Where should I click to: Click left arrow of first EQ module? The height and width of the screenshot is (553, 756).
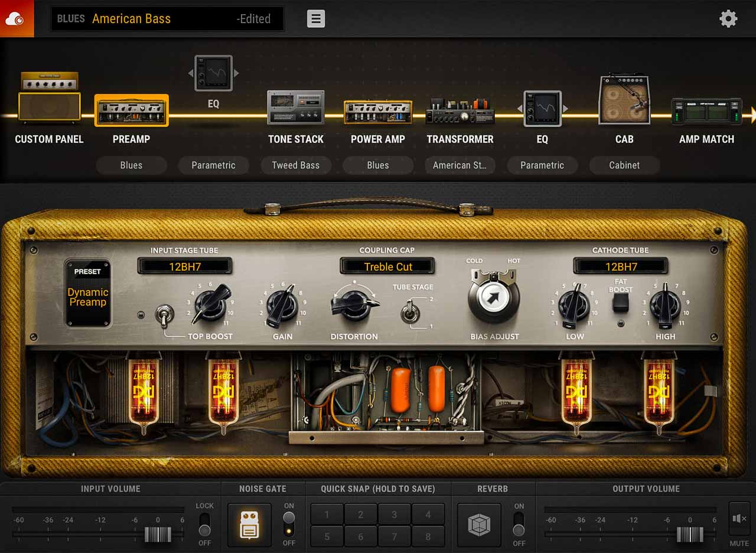(190, 73)
